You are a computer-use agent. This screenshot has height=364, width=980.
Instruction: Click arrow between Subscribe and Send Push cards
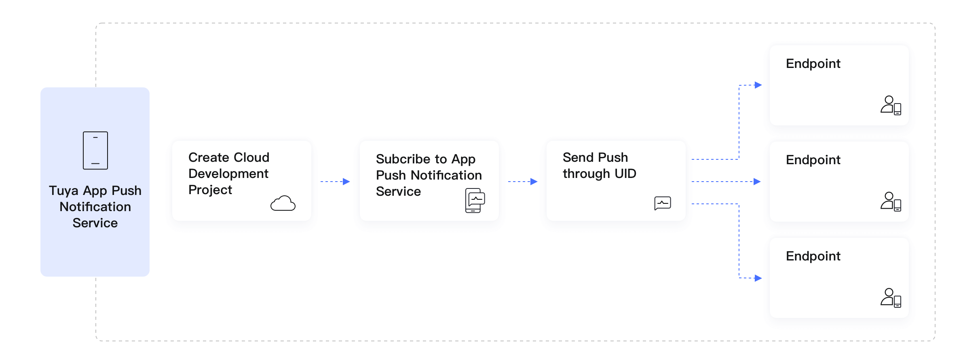[523, 182]
